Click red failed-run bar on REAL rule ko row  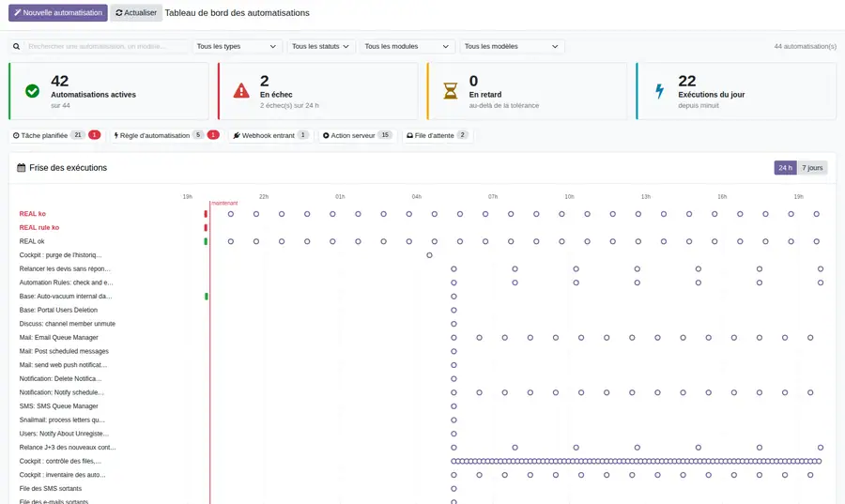coord(206,228)
